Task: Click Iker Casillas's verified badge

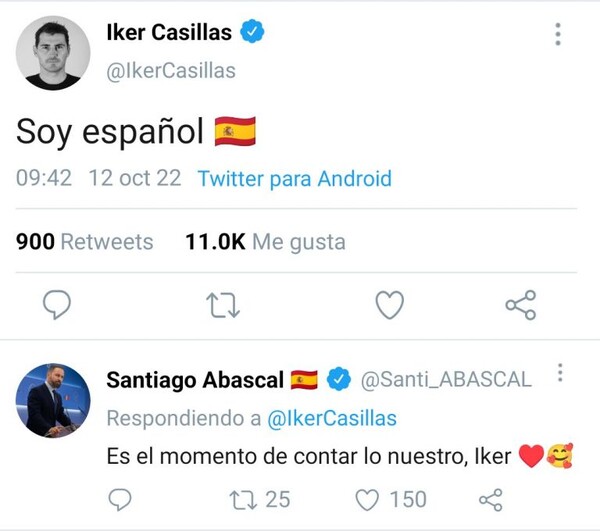Action: coord(253,33)
